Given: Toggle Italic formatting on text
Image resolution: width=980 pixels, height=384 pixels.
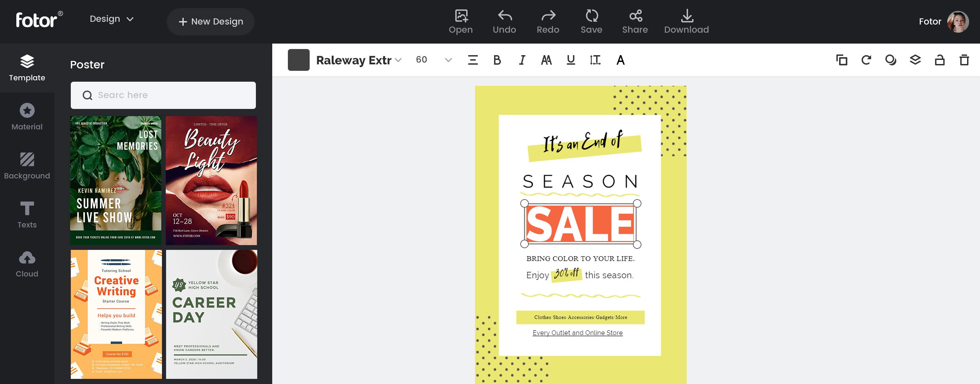Looking at the screenshot, I should 521,59.
